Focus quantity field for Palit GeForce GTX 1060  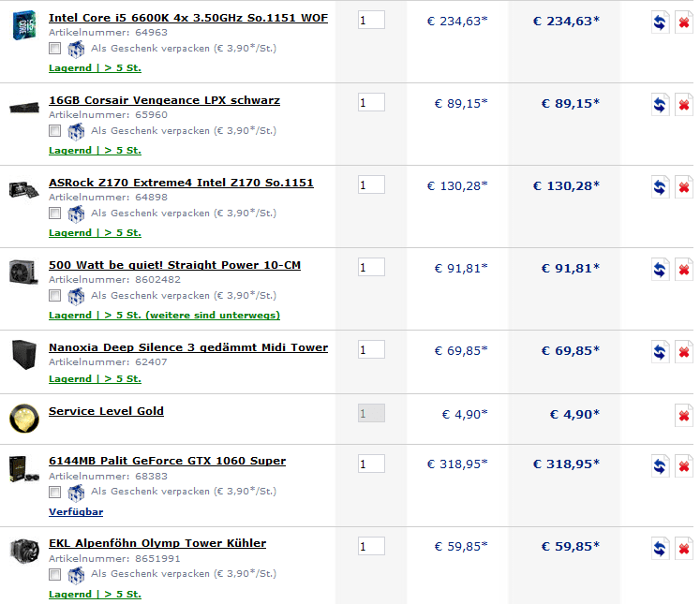pos(371,464)
